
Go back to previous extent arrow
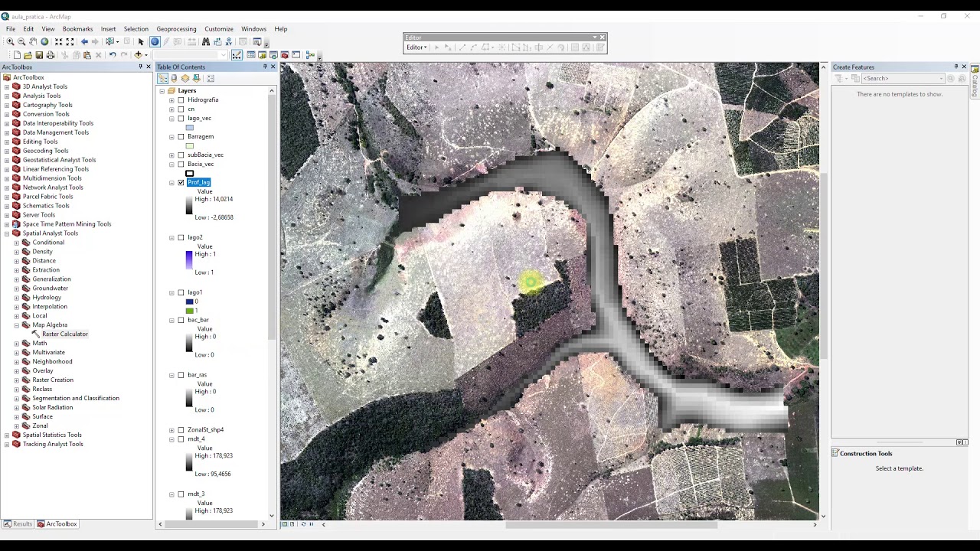click(84, 41)
